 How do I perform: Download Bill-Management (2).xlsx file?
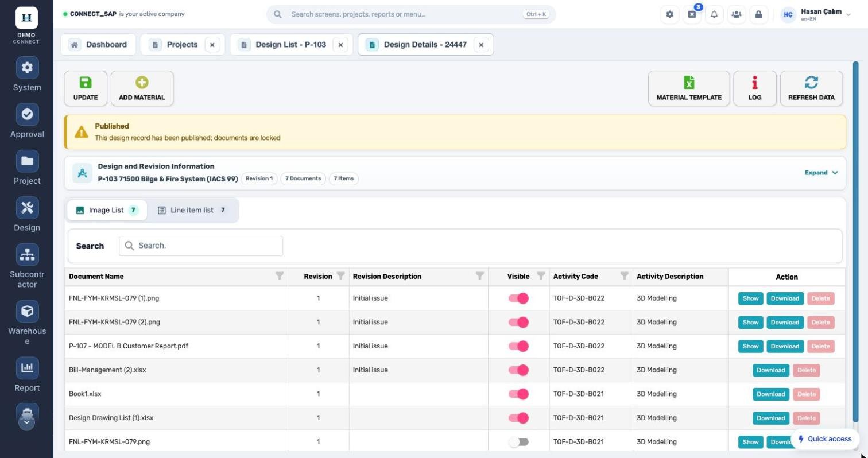[x=770, y=370]
